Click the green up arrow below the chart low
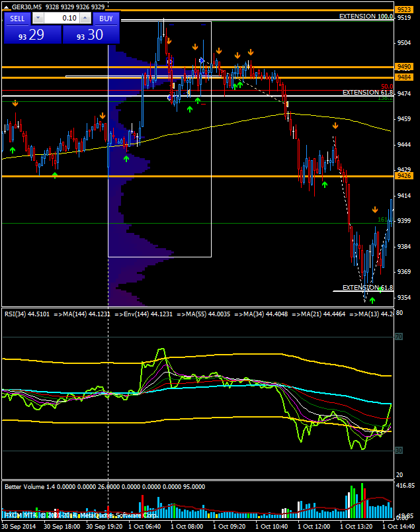Screen dimensions: 420x532 [372, 300]
